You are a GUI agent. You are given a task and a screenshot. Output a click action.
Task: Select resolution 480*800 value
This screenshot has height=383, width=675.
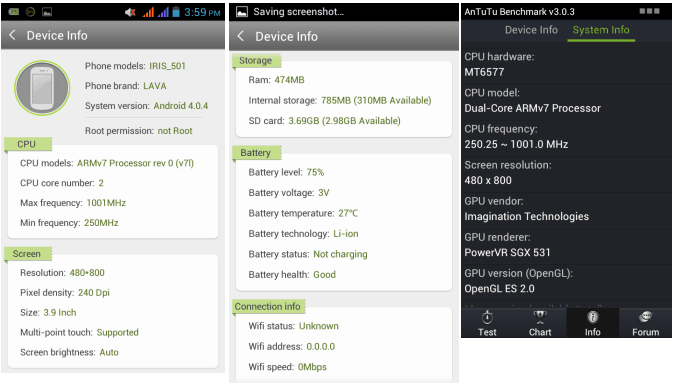pos(87,273)
